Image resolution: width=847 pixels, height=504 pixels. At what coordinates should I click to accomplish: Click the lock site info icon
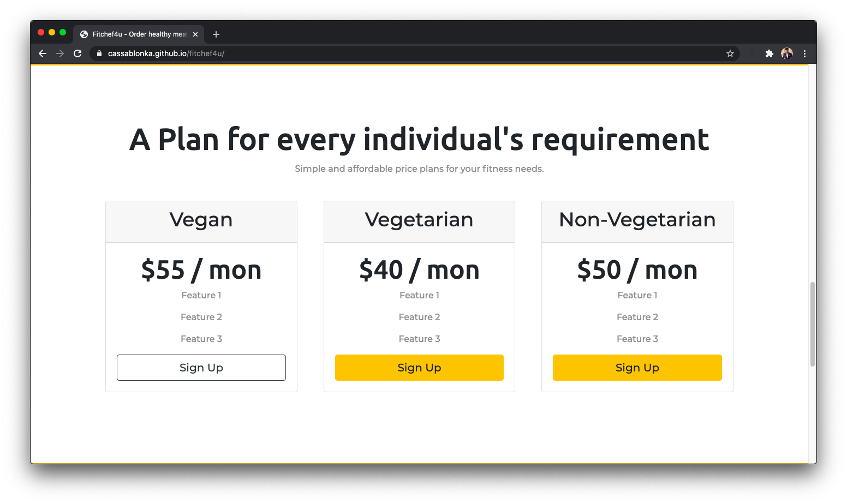(99, 53)
